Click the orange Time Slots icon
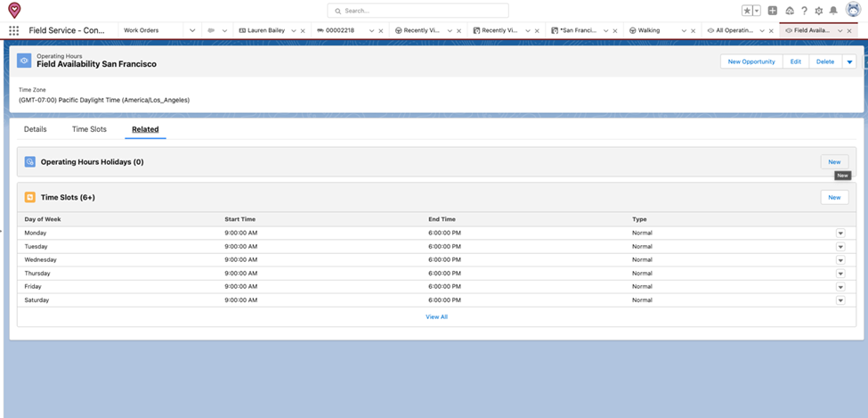The height and width of the screenshot is (418, 868). click(30, 197)
